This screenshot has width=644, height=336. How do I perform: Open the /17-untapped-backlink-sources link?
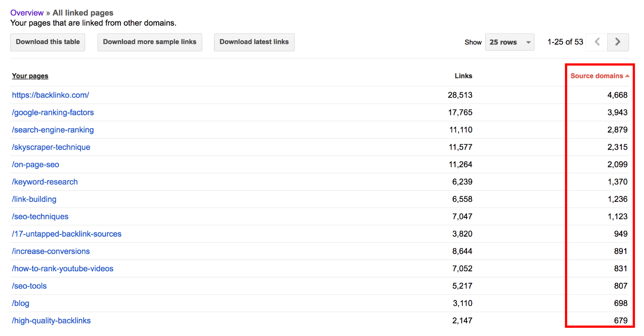(67, 234)
